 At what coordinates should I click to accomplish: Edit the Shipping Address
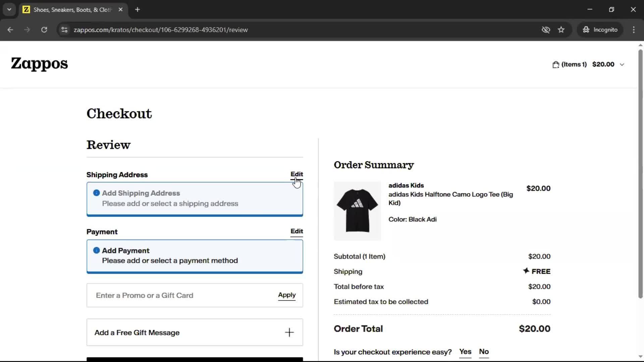point(297,174)
